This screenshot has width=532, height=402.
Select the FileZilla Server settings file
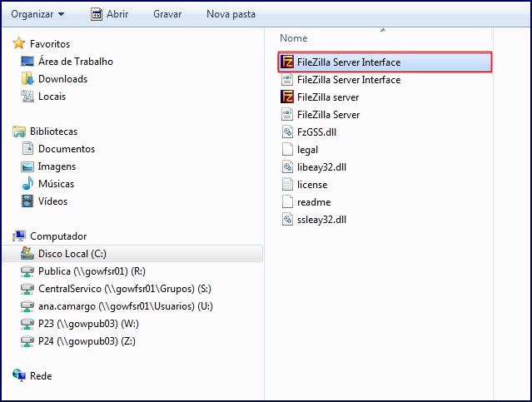pos(328,115)
